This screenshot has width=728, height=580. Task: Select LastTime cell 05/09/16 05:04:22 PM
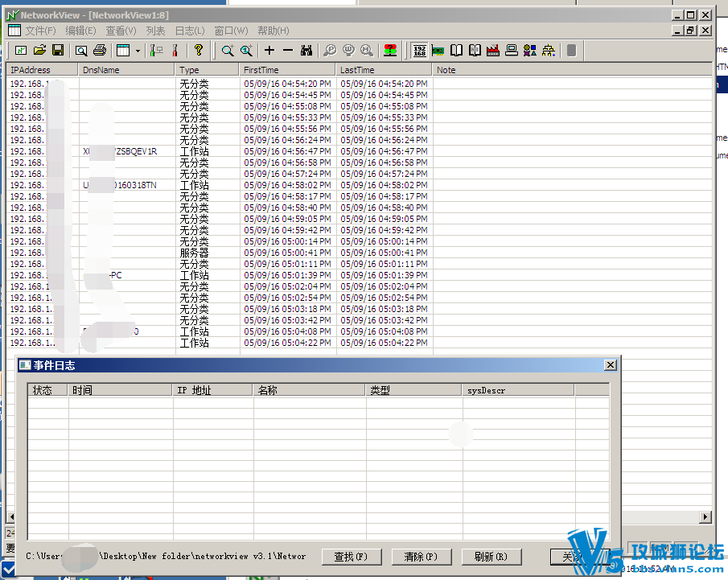pos(384,343)
